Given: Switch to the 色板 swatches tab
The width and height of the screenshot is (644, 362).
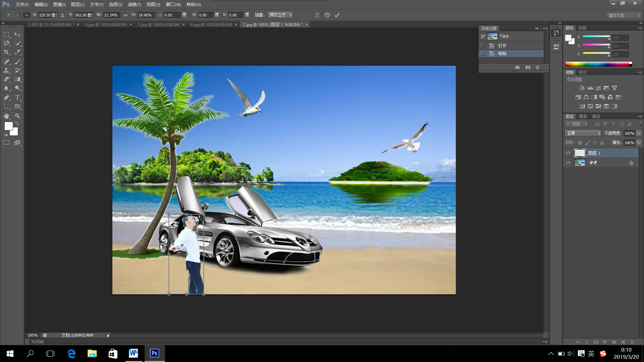Looking at the screenshot, I should click(583, 28).
